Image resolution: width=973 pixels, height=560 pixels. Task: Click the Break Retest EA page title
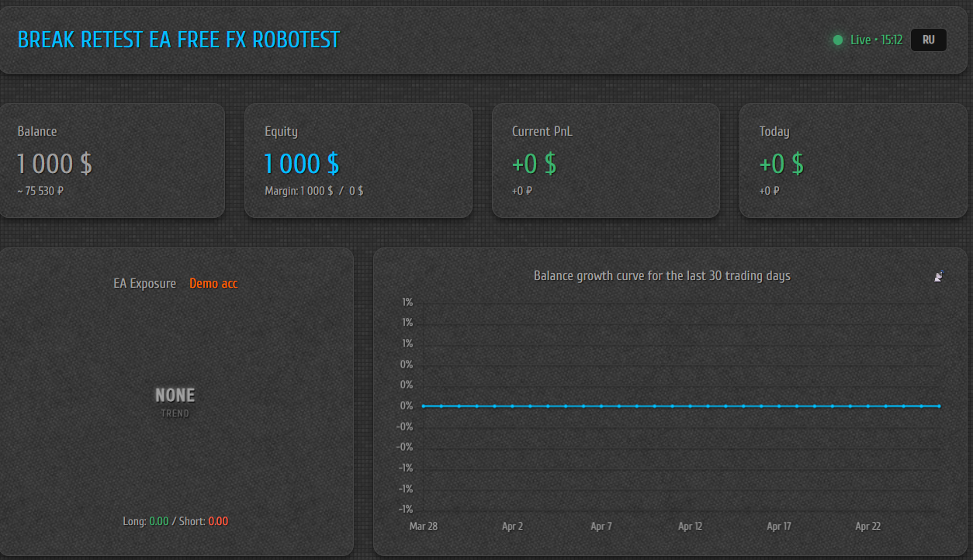tap(178, 40)
